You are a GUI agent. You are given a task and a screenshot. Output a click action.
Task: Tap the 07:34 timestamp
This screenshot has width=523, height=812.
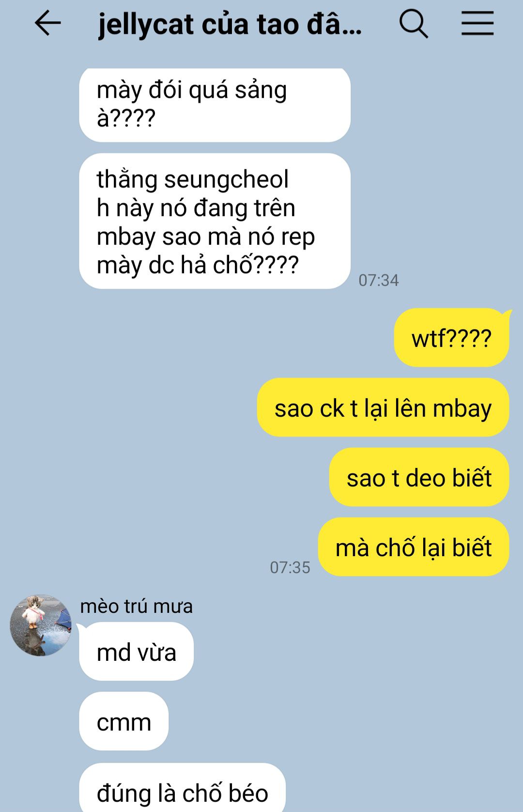coord(379,280)
